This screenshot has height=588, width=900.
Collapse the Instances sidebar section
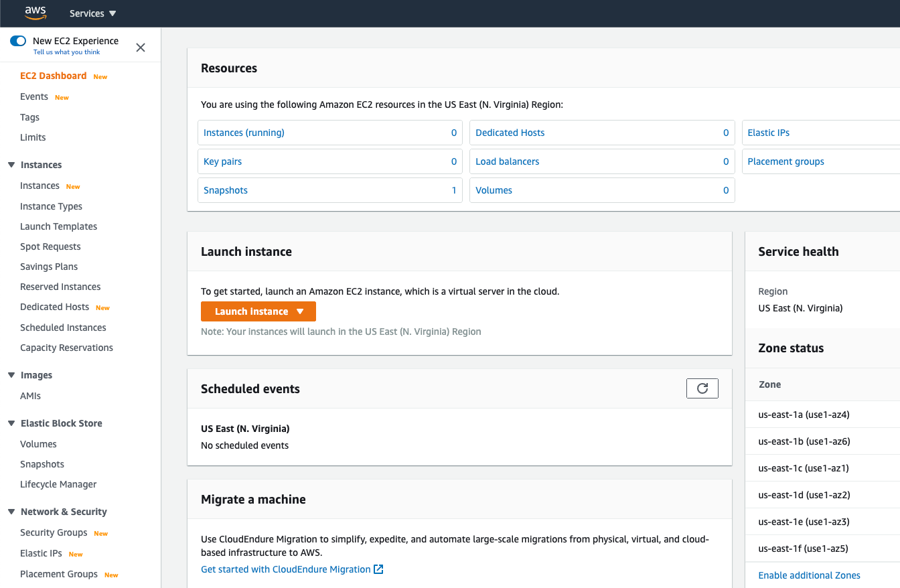click(11, 165)
